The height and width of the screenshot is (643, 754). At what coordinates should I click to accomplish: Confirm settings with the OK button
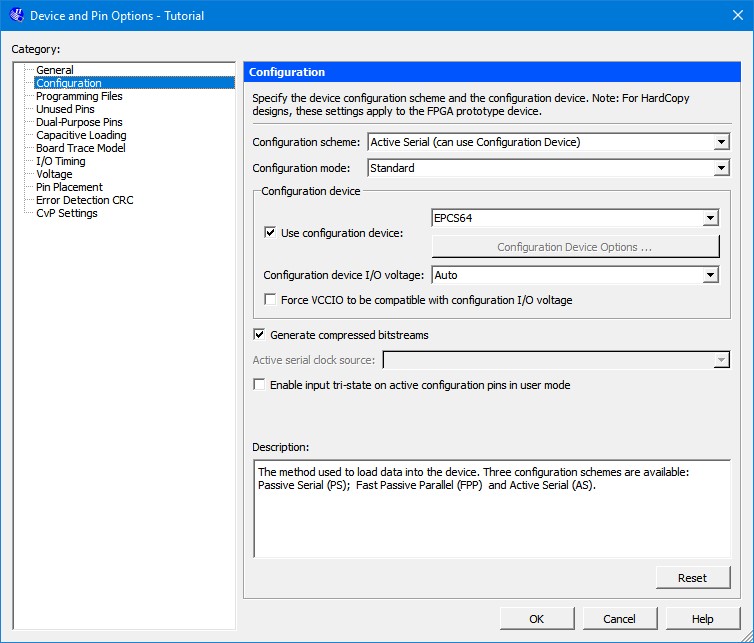coord(537,619)
